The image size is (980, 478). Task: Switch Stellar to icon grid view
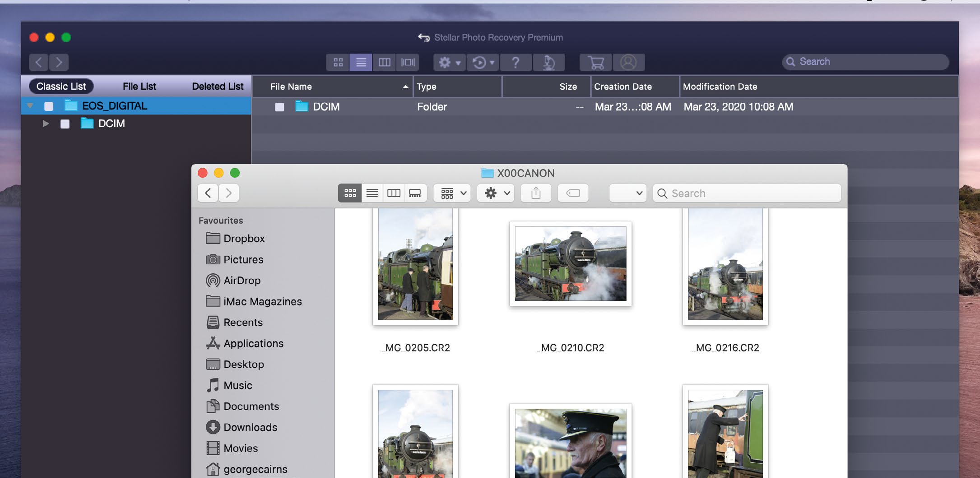(338, 62)
